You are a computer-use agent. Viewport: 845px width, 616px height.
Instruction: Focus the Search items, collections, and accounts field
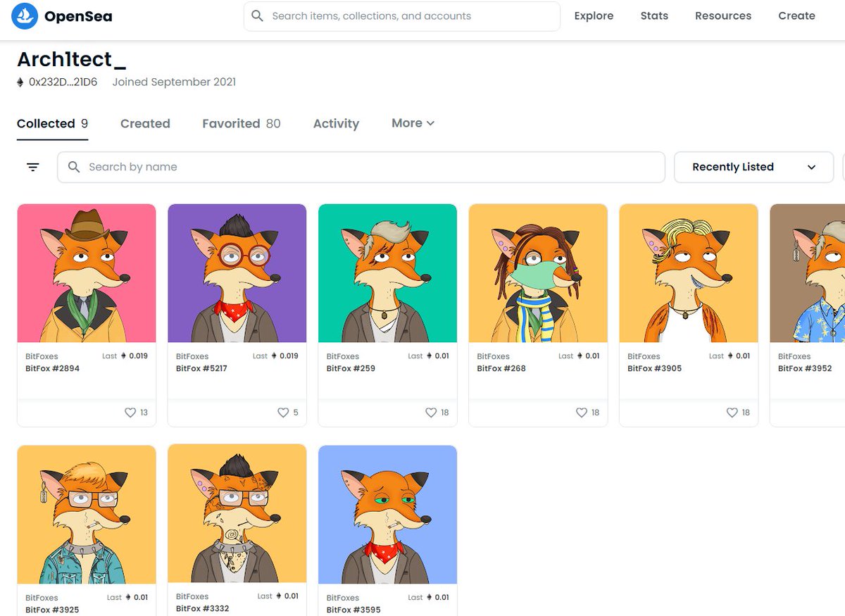click(x=402, y=15)
